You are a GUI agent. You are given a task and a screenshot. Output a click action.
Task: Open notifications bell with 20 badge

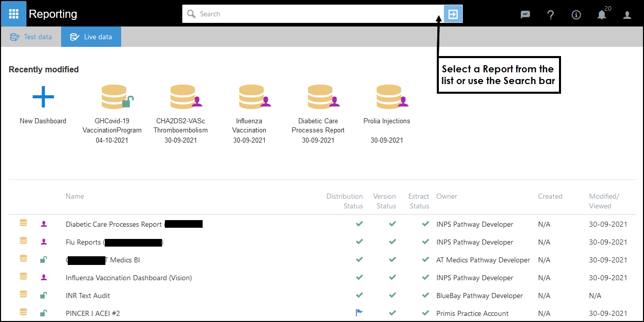pyautogui.click(x=602, y=15)
